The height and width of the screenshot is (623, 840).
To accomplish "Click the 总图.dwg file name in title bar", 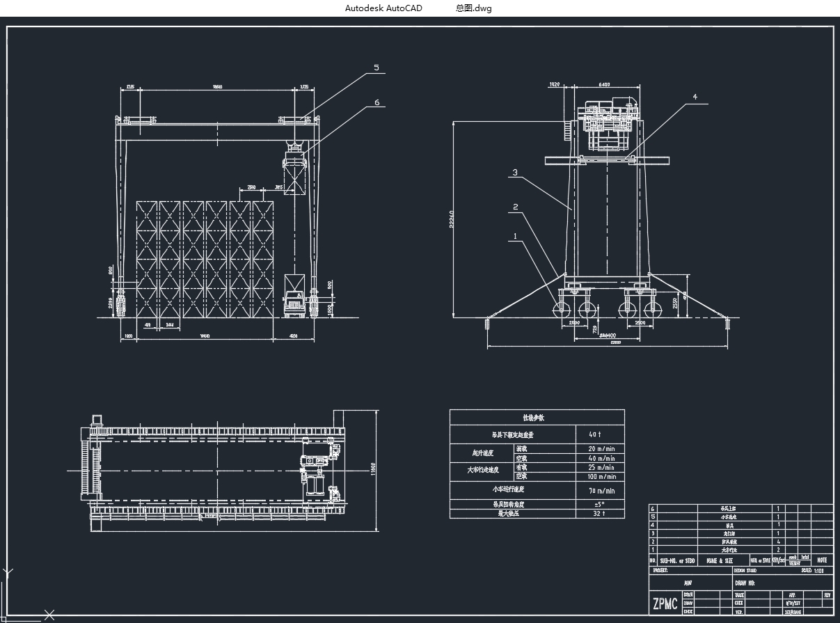I will tap(474, 8).
